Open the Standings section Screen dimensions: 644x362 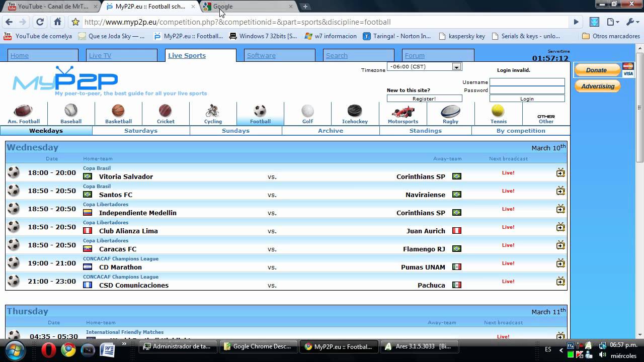426,131
